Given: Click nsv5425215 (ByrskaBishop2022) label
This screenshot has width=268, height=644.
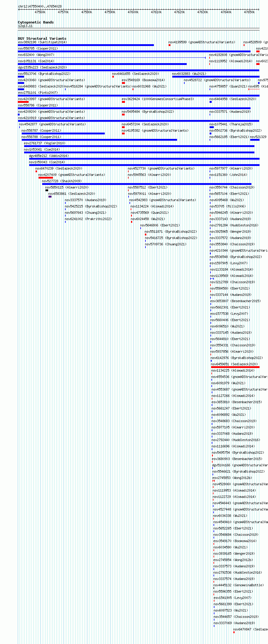Looking at the screenshot, I should coord(91,206).
